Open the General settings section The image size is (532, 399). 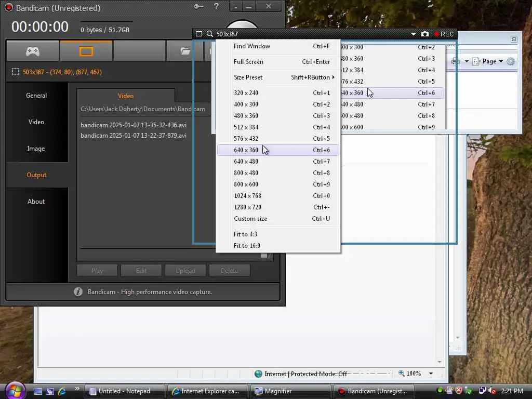(x=36, y=96)
